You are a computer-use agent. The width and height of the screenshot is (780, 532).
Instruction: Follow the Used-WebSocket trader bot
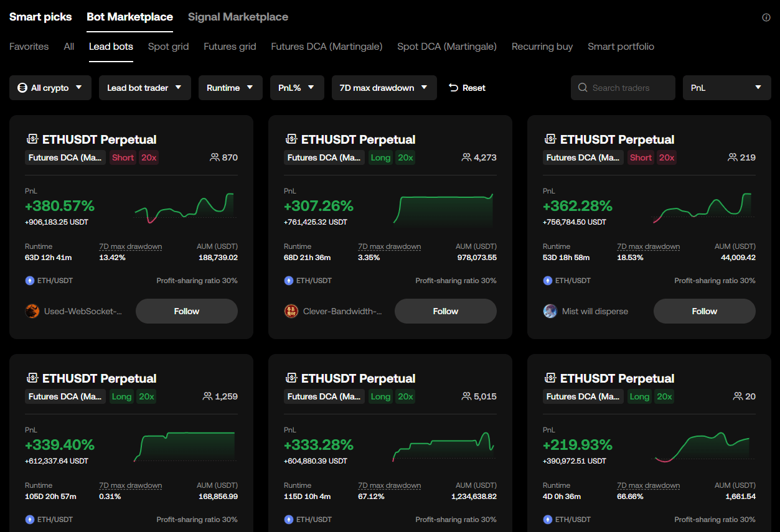(187, 311)
